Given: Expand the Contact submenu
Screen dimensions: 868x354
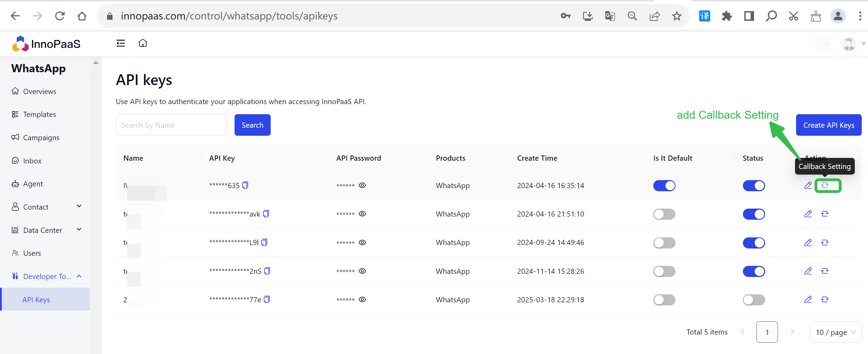Looking at the screenshot, I should 79,206.
